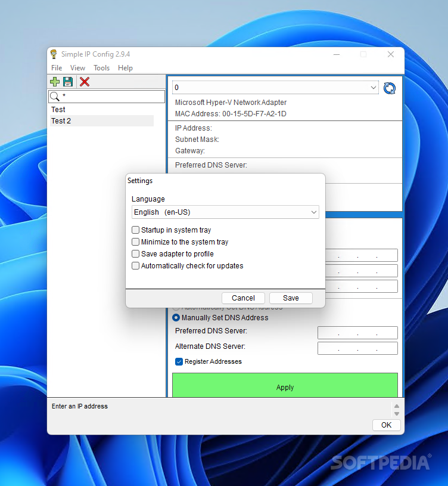
Task: Click status bar scroll up arrow
Action: [x=397, y=406]
